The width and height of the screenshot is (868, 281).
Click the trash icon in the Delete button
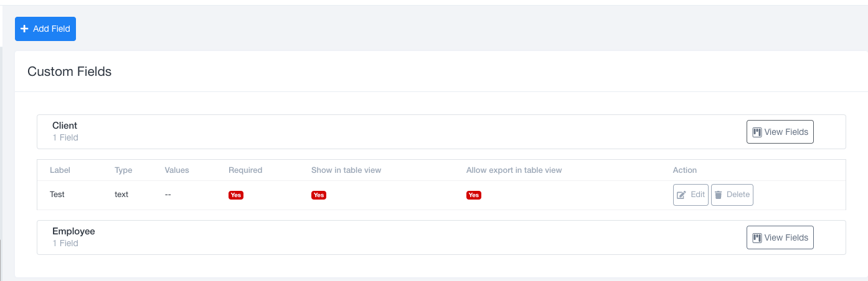[x=719, y=195]
